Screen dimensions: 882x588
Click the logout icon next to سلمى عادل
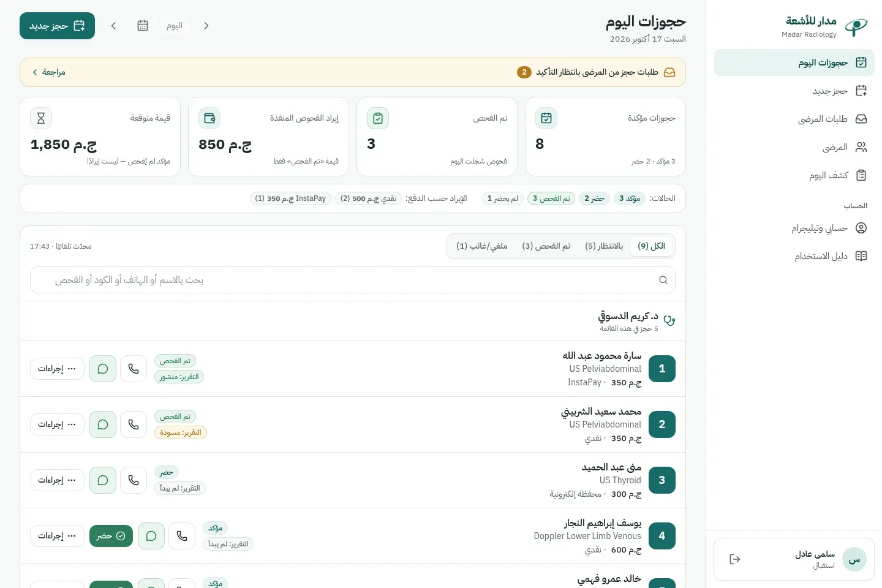tap(735, 559)
